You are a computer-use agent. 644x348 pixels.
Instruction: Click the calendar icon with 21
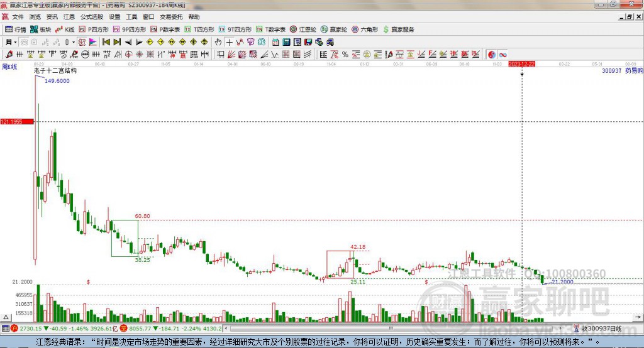[275, 42]
